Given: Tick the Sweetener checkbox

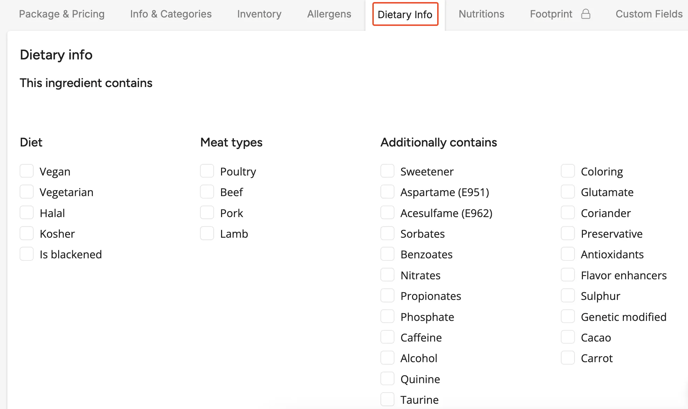Looking at the screenshot, I should tap(388, 171).
